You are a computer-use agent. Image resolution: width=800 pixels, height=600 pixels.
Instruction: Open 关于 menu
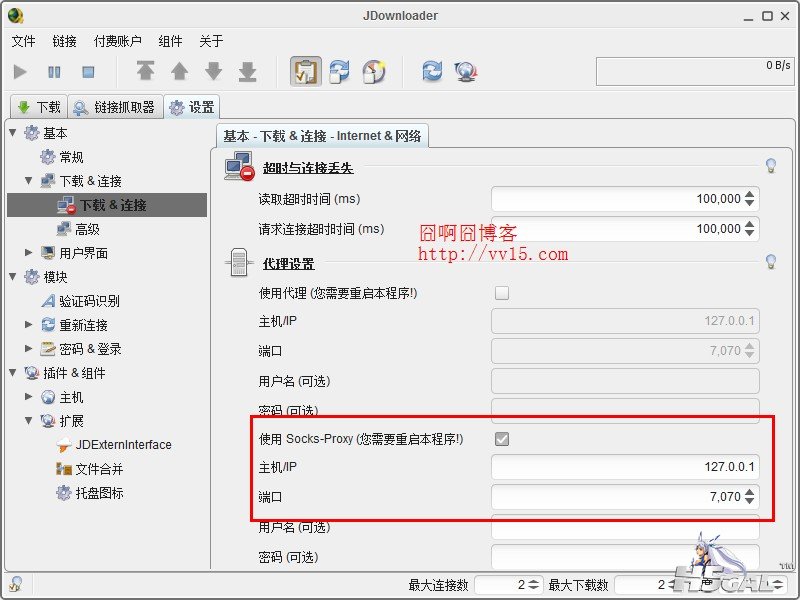pos(211,41)
